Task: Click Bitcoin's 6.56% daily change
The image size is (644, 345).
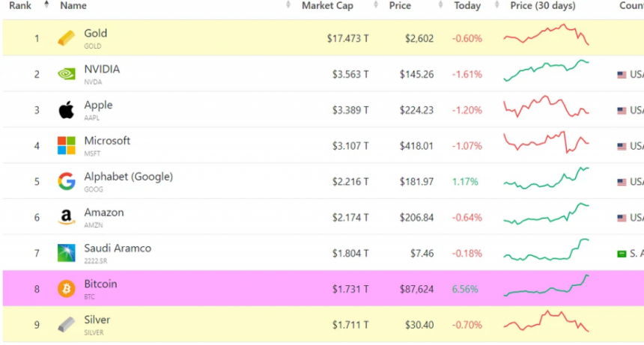Action: click(465, 289)
